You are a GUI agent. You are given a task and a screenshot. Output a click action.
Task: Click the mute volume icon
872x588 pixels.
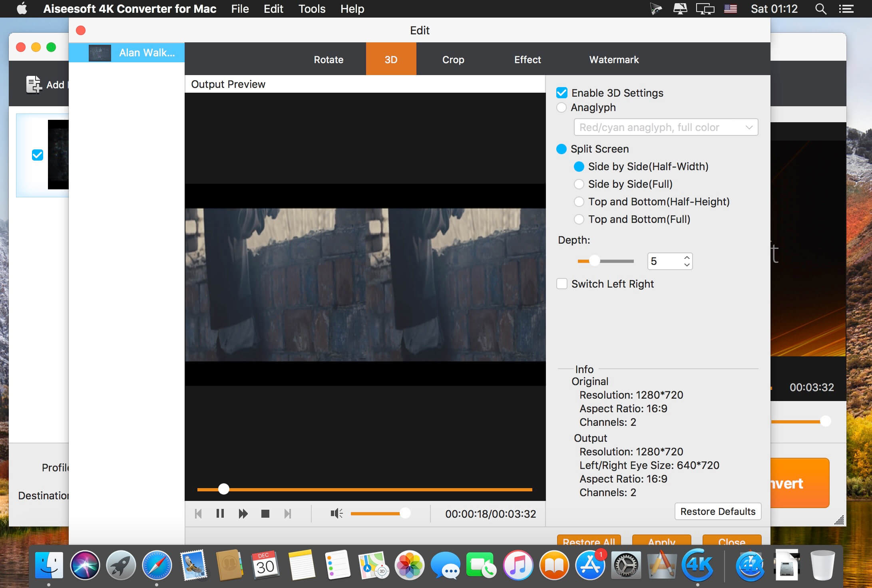click(x=336, y=513)
